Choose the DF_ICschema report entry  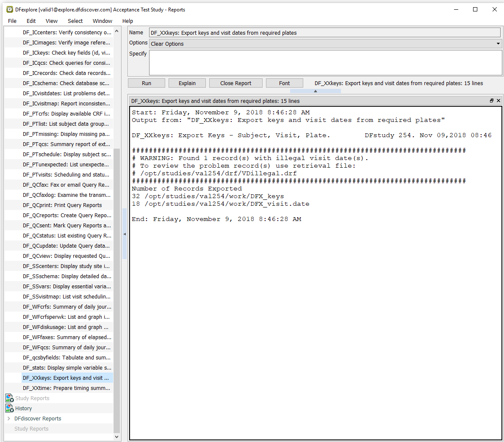tap(66, 83)
